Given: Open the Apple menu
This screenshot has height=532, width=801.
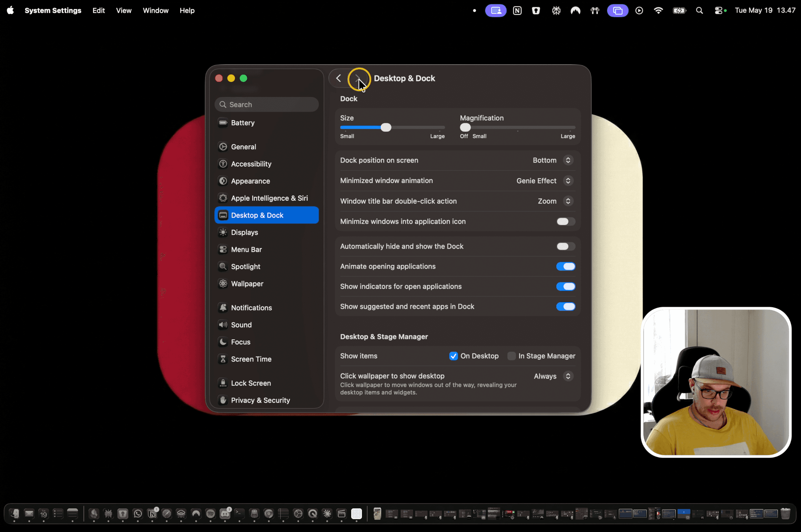Looking at the screenshot, I should tap(10, 11).
